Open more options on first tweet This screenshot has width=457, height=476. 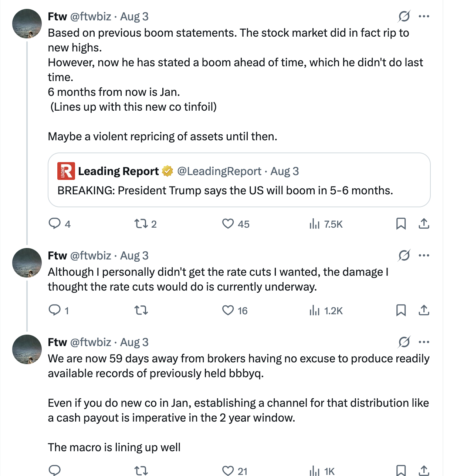(x=424, y=16)
